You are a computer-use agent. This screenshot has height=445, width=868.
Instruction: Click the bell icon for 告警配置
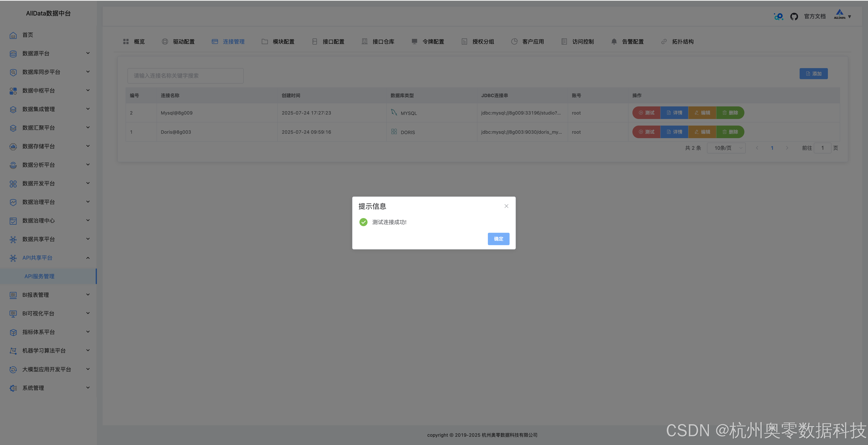click(x=614, y=41)
